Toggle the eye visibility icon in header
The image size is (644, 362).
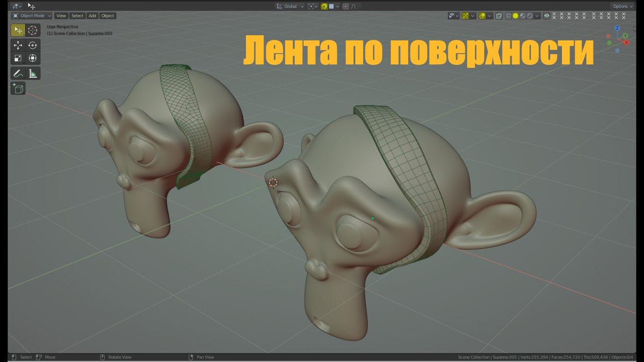click(x=546, y=16)
